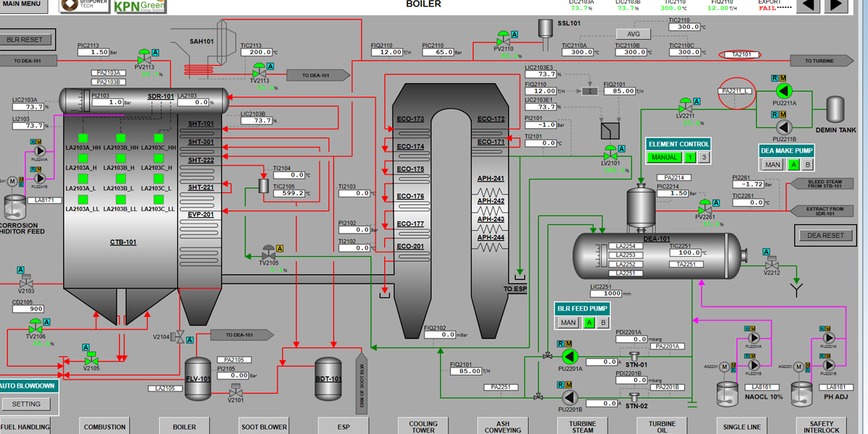Image resolution: width=868 pixels, height=434 pixels.
Task: Click the PU2211A pump icon
Action: [783, 90]
